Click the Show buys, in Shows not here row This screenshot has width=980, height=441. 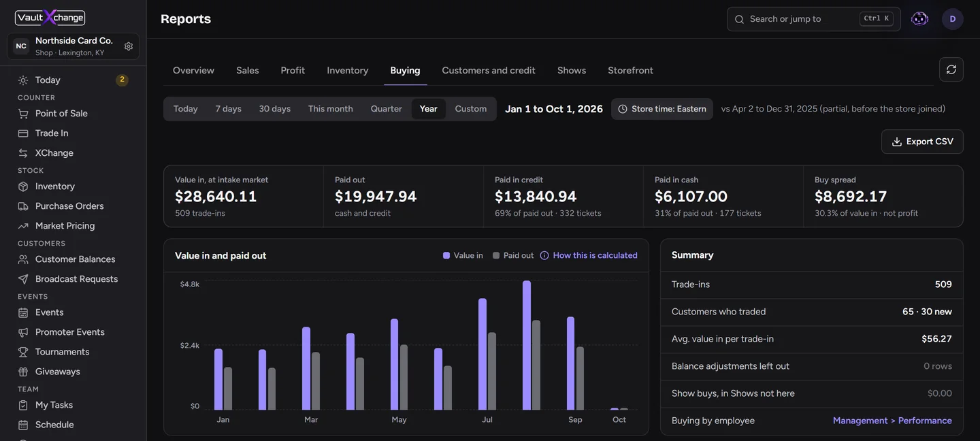click(x=812, y=393)
